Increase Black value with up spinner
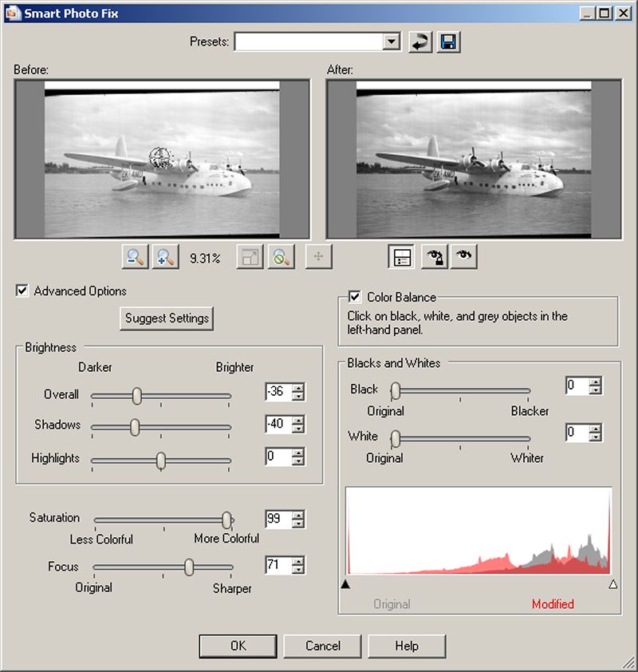 tap(595, 381)
